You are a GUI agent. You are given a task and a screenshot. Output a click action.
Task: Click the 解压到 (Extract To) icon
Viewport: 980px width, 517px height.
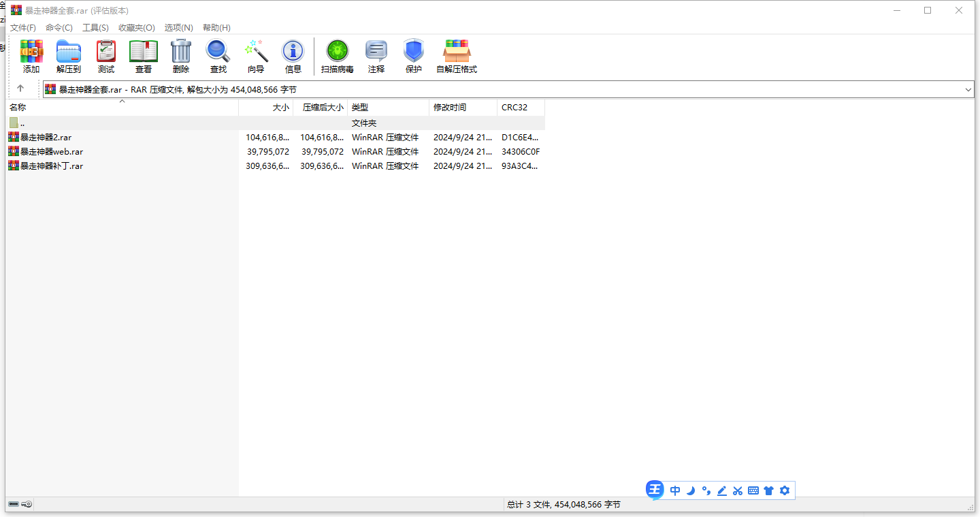(x=68, y=57)
